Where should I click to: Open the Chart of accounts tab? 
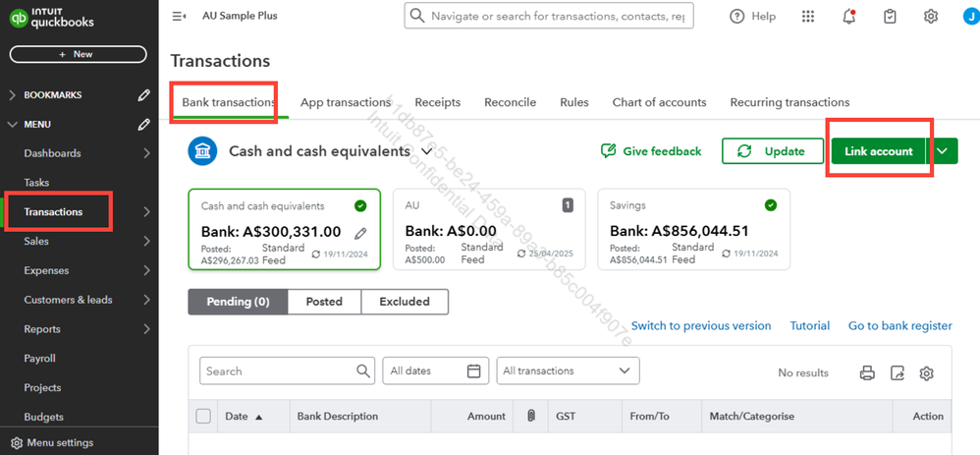tap(659, 102)
